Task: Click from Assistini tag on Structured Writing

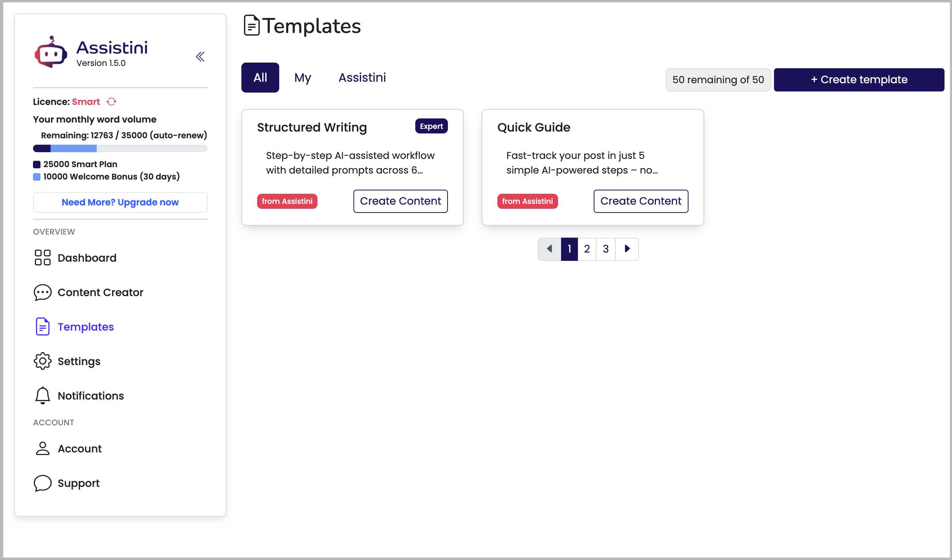Action: (287, 201)
